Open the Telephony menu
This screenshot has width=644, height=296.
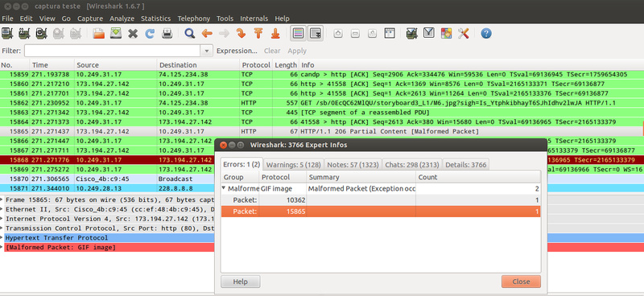point(194,18)
